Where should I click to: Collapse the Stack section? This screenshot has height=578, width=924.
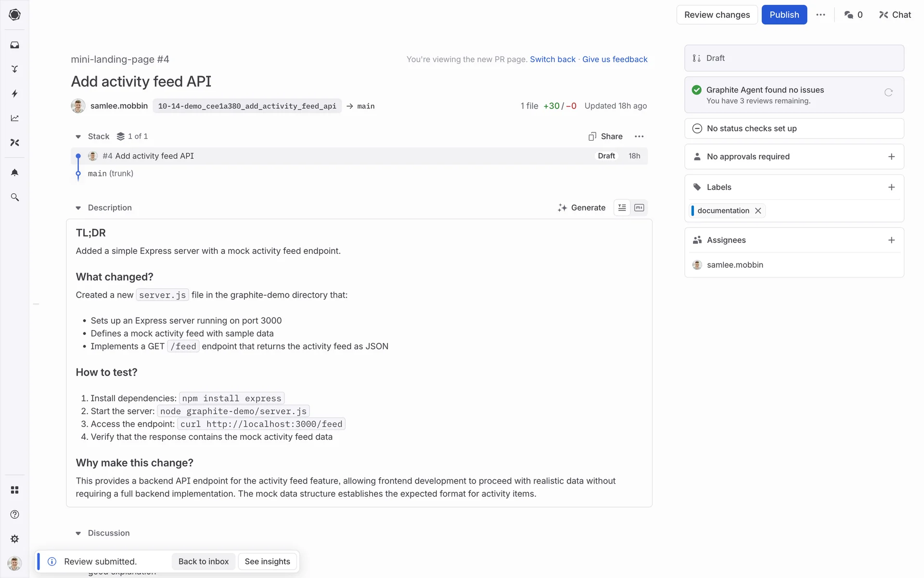(x=78, y=137)
